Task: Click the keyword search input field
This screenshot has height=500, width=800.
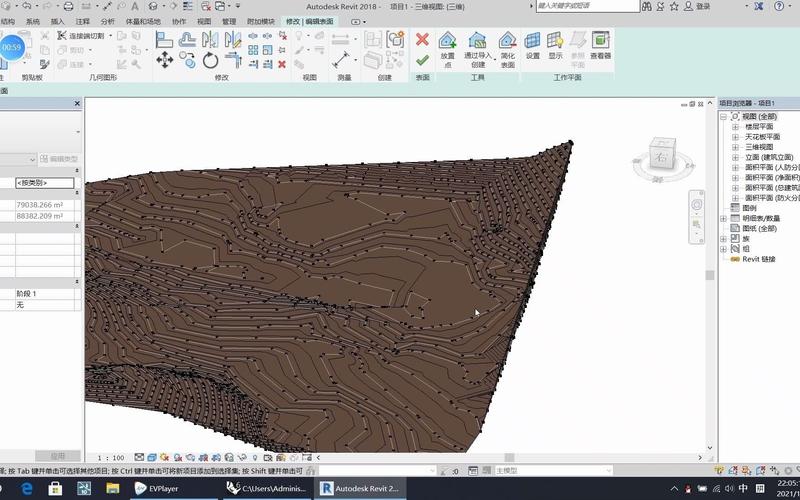Action: [x=587, y=6]
